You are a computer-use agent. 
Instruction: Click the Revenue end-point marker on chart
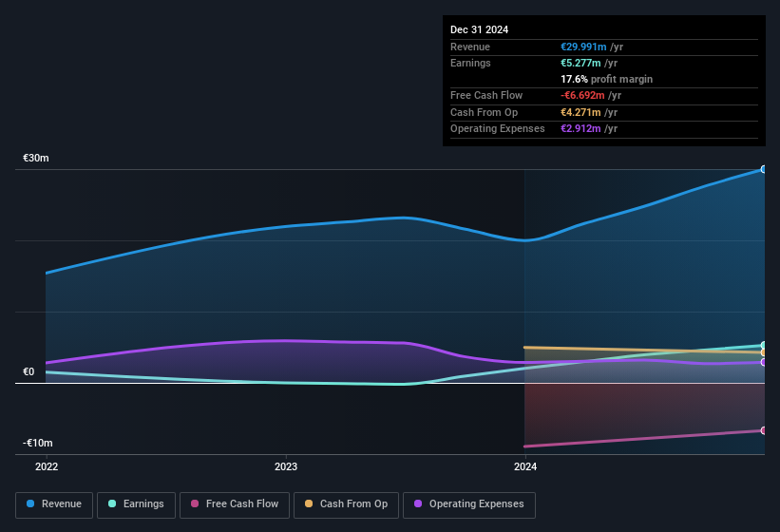pyautogui.click(x=764, y=169)
